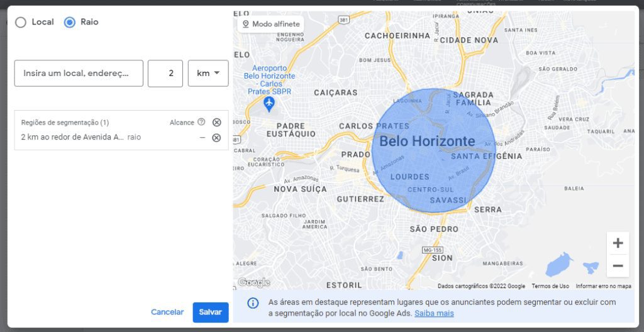Click the SÃO PEDRO label
644x332 pixels.
(434, 230)
